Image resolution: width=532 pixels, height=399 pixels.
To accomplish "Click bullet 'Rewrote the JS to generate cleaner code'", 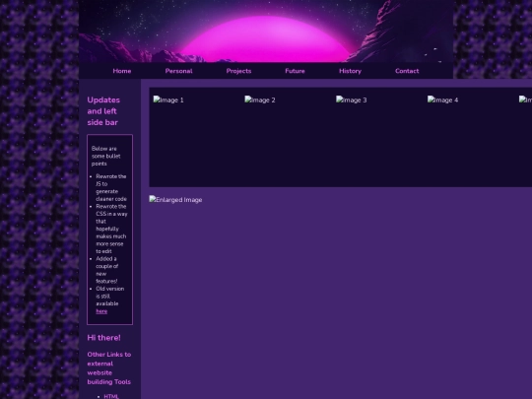I will pyautogui.click(x=111, y=187).
